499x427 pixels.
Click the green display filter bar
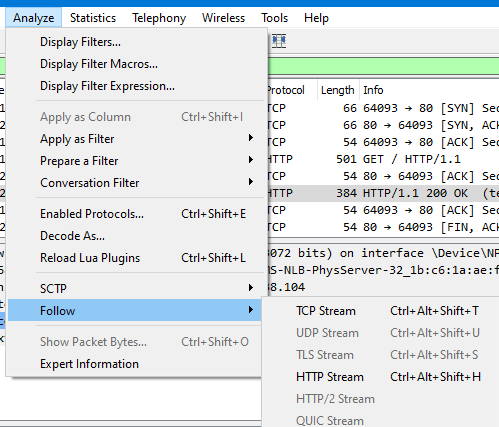(x=383, y=66)
